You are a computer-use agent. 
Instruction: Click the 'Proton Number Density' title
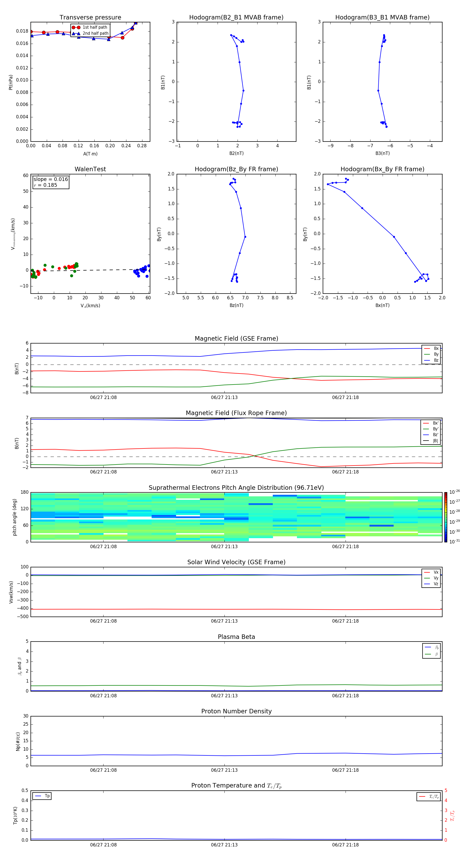(236, 711)
